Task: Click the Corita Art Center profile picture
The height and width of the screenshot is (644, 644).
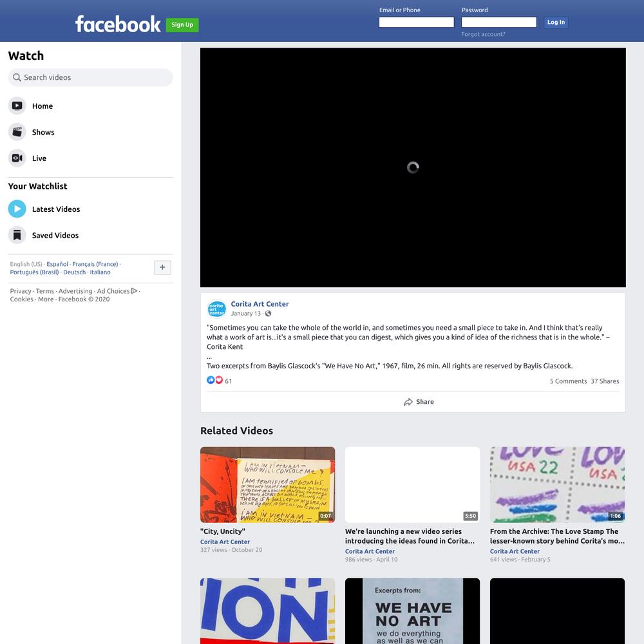Action: coord(216,309)
